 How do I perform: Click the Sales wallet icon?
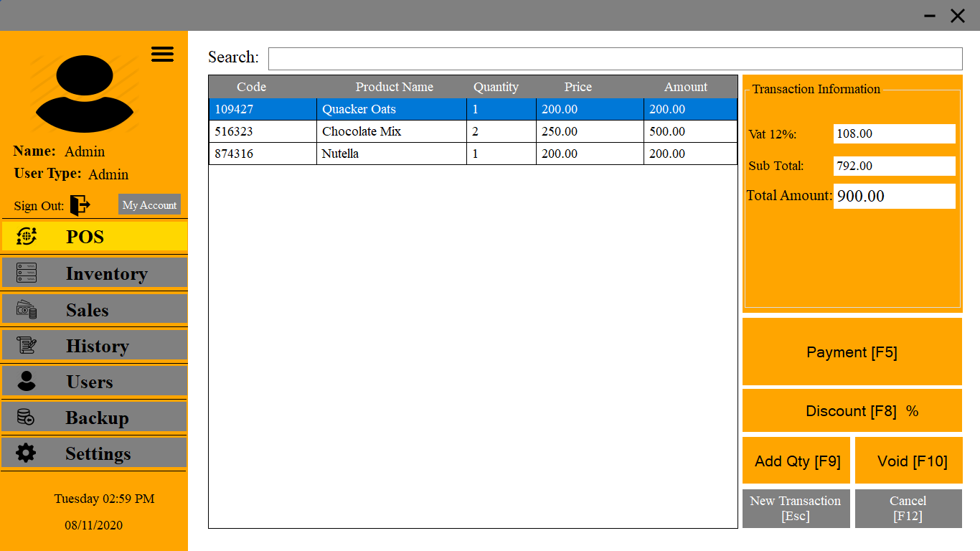pyautogui.click(x=27, y=309)
